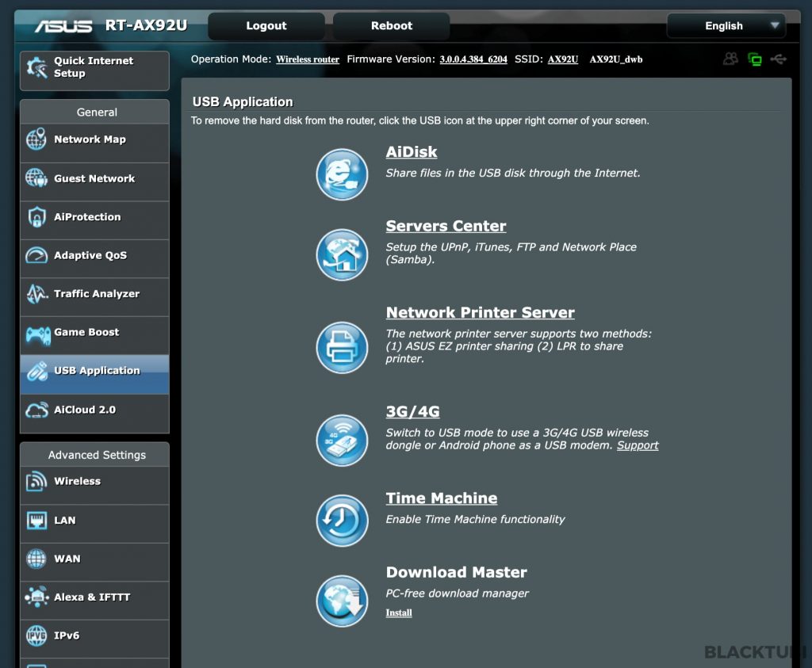Click the LAN ethernet port icon
This screenshot has width=812, height=668.
36,520
